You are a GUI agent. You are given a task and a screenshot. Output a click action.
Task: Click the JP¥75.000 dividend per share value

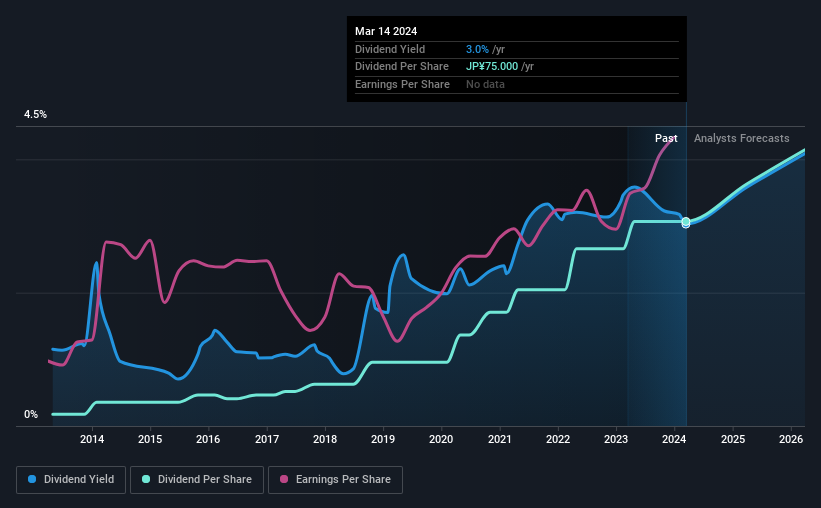coord(492,67)
